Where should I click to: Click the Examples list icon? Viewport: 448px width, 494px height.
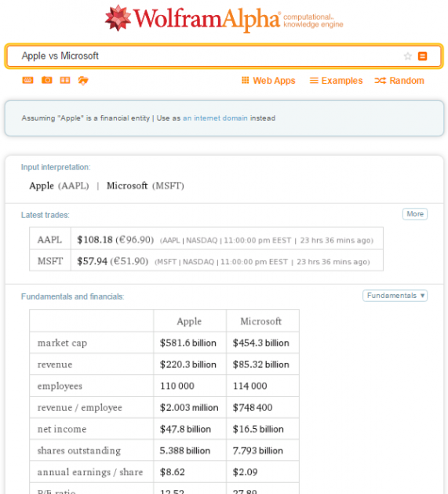(314, 81)
